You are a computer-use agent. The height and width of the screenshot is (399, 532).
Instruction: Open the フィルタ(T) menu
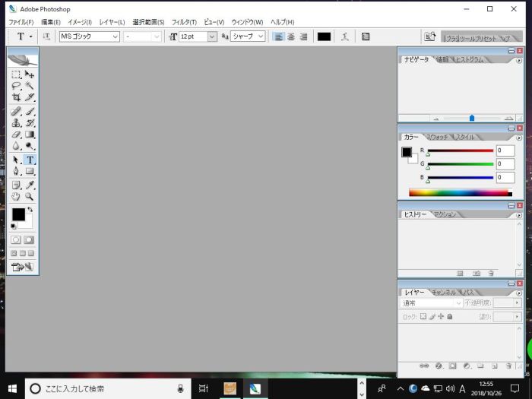(x=184, y=22)
